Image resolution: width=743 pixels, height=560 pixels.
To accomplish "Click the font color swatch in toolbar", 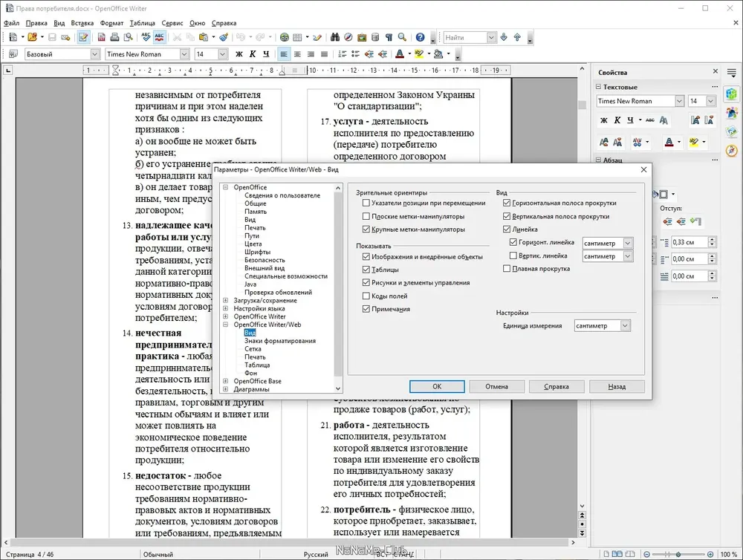I will (x=399, y=54).
